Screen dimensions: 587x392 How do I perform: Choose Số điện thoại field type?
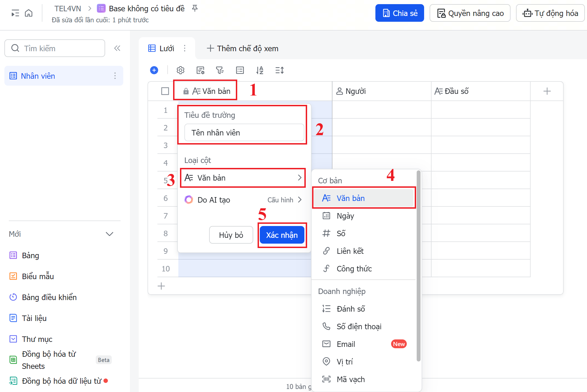click(x=359, y=326)
